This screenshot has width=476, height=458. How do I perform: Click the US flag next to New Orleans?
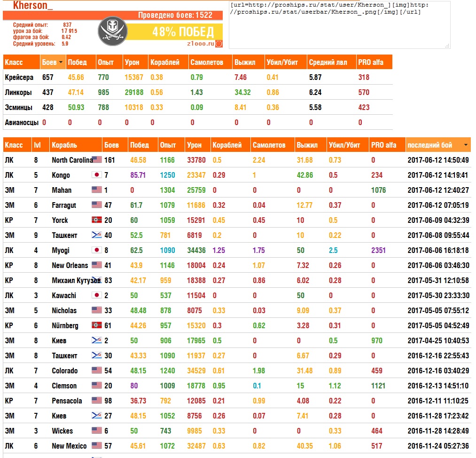point(97,265)
